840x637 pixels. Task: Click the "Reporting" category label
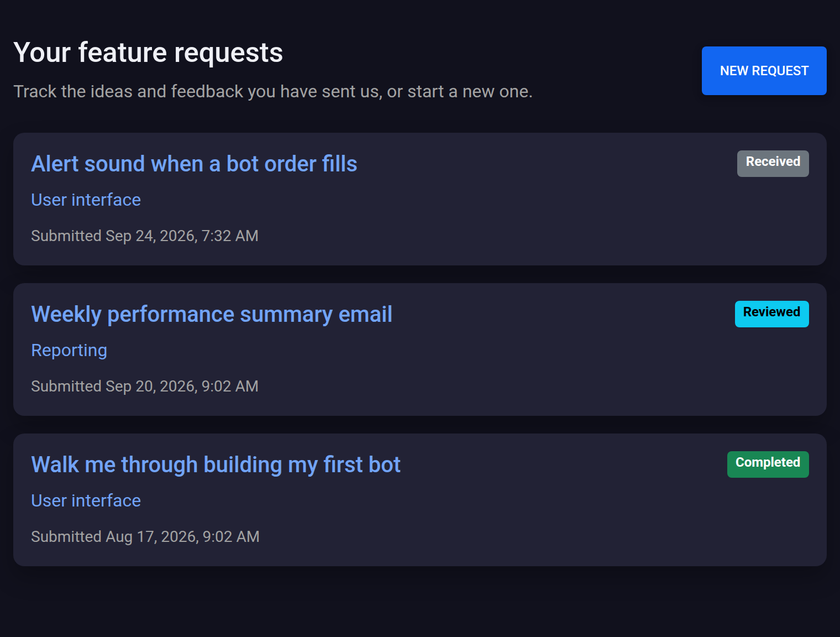(x=69, y=350)
